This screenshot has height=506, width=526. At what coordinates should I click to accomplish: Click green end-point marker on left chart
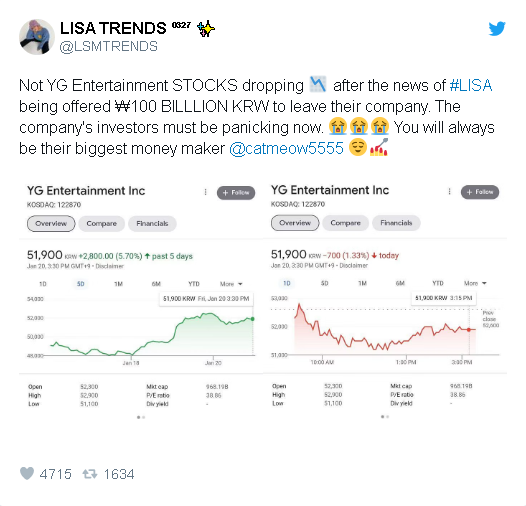point(252,319)
